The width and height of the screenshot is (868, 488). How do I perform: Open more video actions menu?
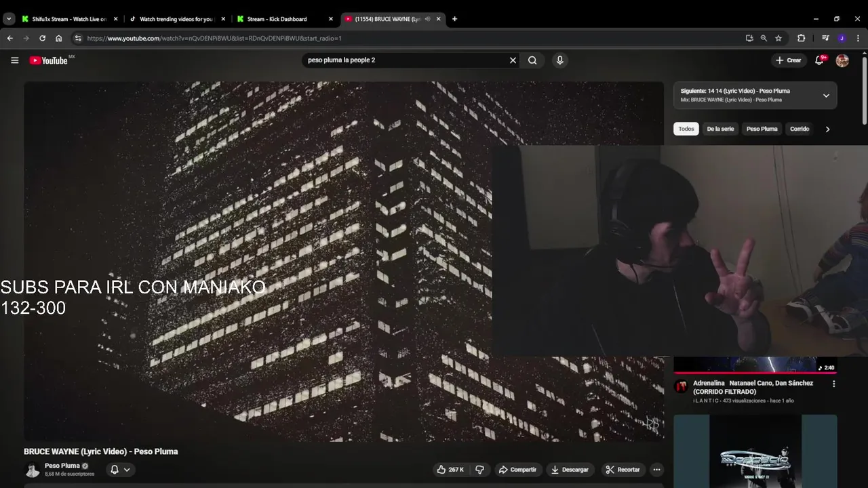(x=656, y=470)
